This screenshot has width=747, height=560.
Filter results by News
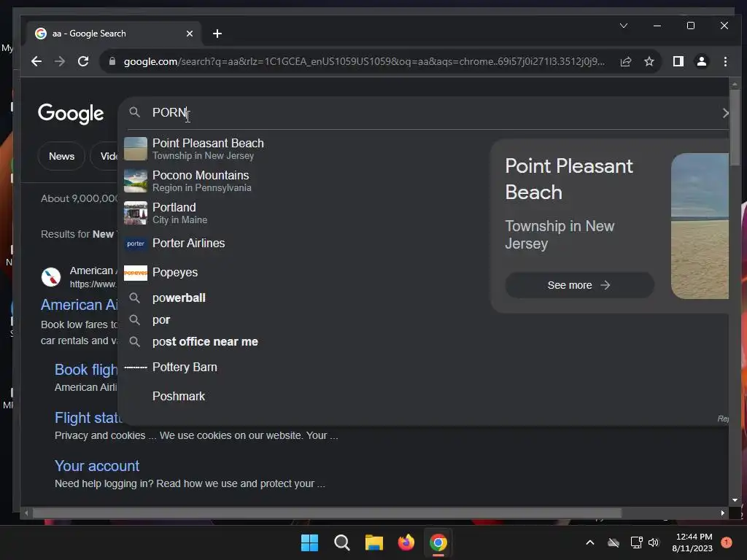click(61, 156)
